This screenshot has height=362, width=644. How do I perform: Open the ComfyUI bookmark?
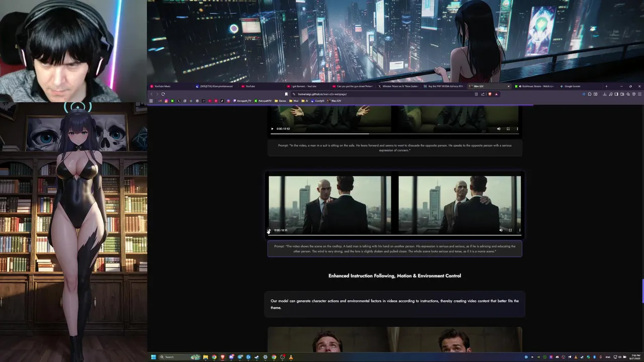pyautogui.click(x=318, y=101)
